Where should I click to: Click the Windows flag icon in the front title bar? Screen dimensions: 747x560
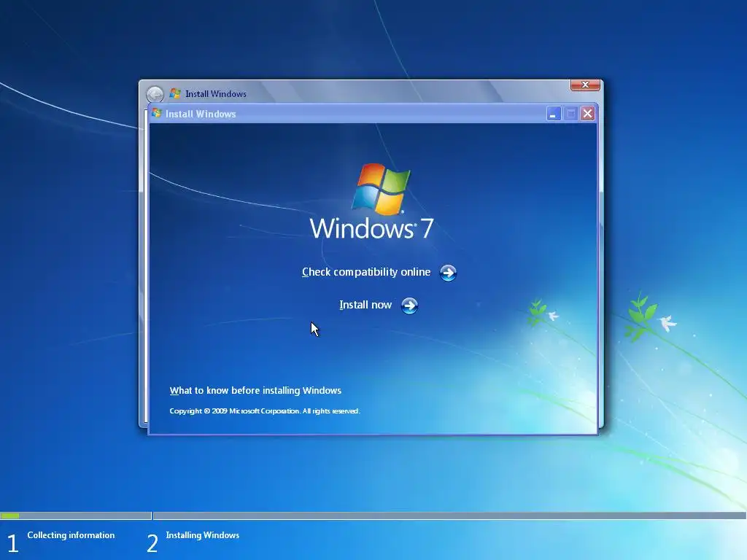tap(157, 113)
